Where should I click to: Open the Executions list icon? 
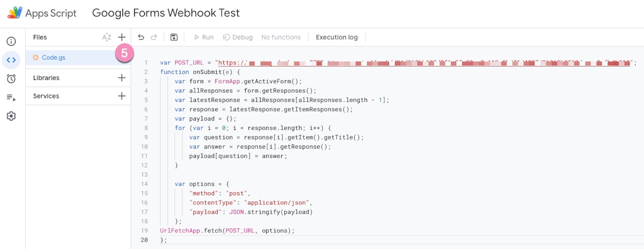pos(11,97)
